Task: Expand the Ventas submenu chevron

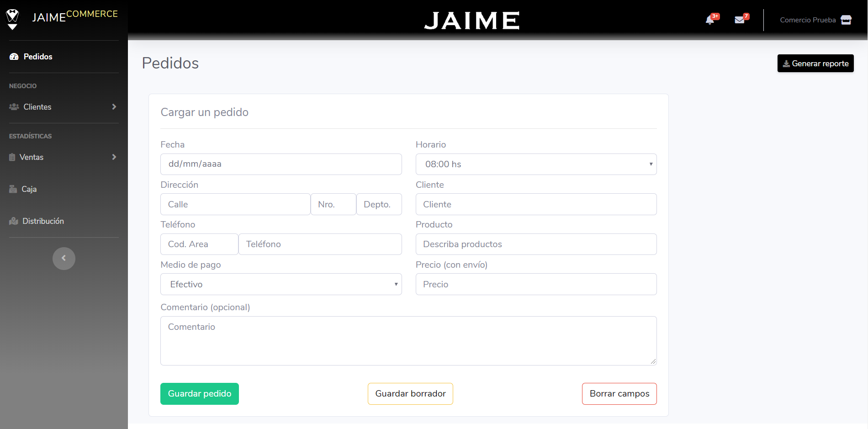Action: click(114, 157)
